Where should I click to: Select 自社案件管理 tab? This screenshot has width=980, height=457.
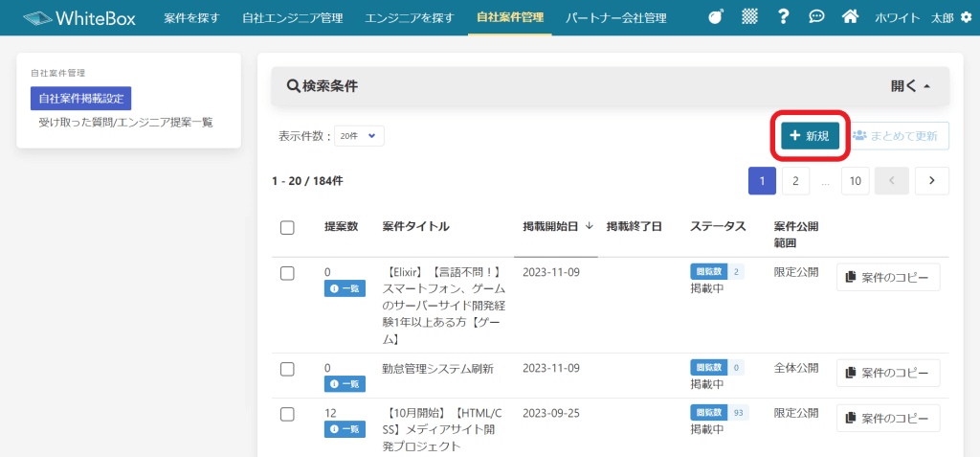[x=510, y=17]
